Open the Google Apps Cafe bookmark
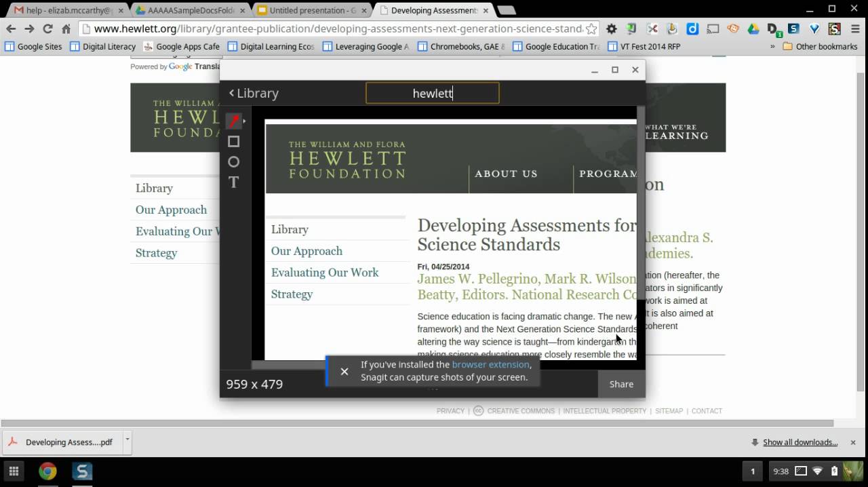Viewport: 868px width, 487px height. click(182, 47)
